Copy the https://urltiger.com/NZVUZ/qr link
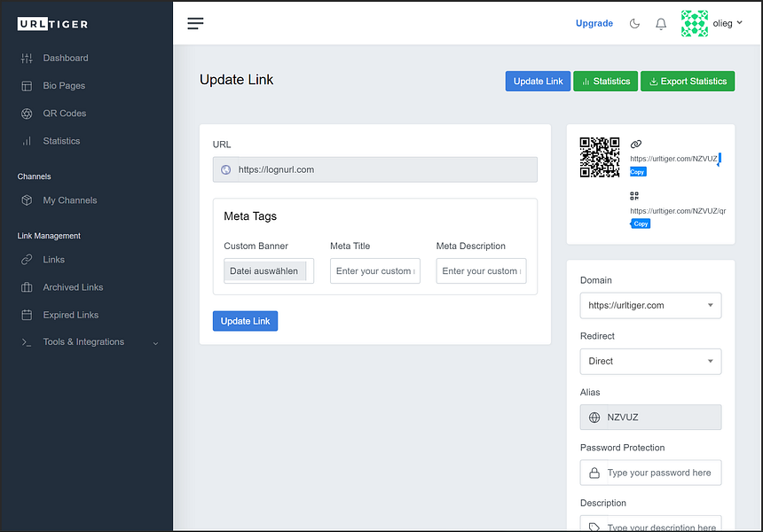Image resolution: width=763 pixels, height=532 pixels. (641, 223)
